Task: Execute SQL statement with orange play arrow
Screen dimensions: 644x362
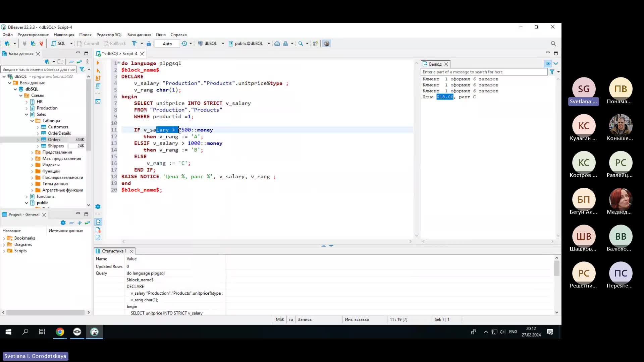Action: tap(98, 63)
